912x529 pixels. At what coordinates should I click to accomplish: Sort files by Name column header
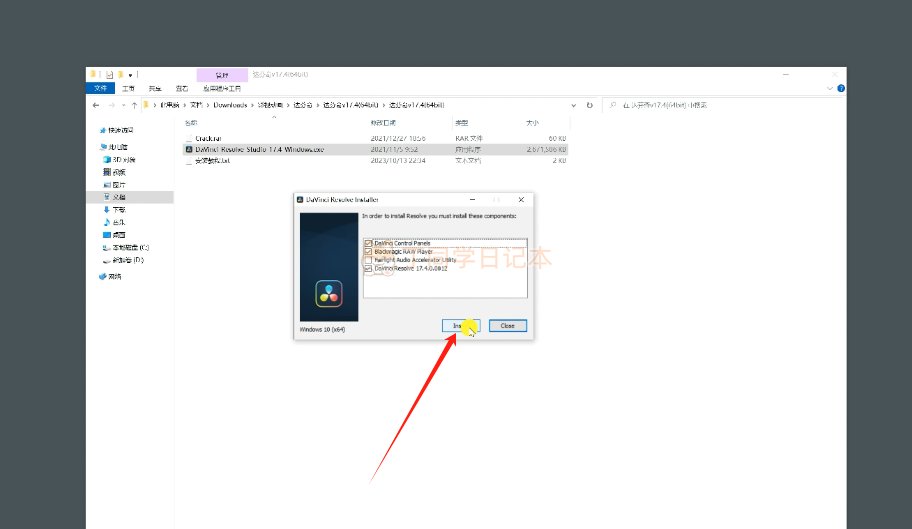coord(191,123)
